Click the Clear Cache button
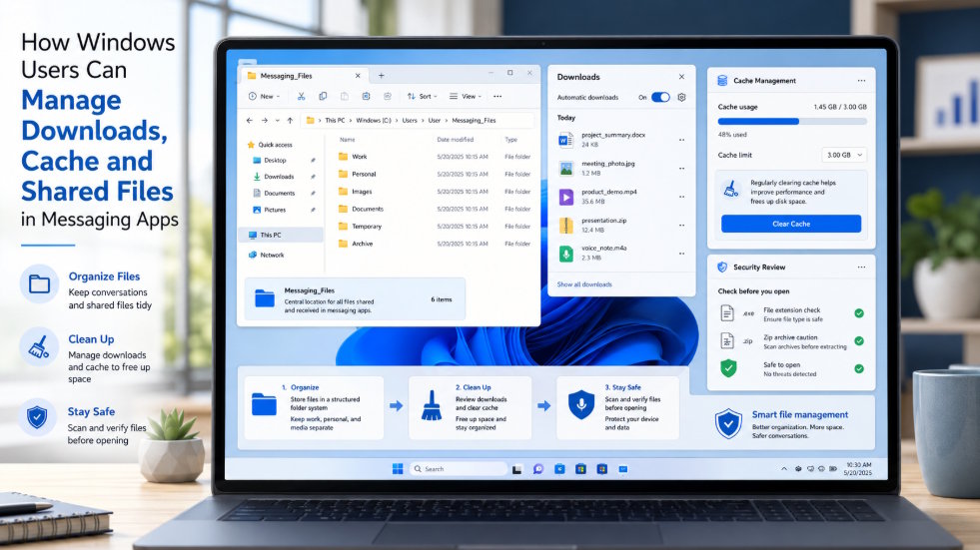The width and height of the screenshot is (980, 550). point(790,224)
